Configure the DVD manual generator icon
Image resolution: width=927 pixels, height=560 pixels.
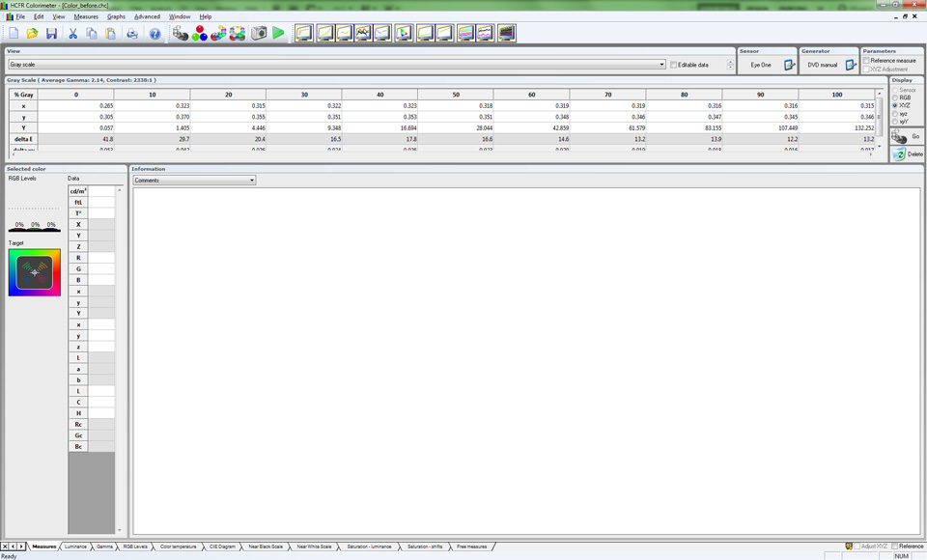[851, 65]
